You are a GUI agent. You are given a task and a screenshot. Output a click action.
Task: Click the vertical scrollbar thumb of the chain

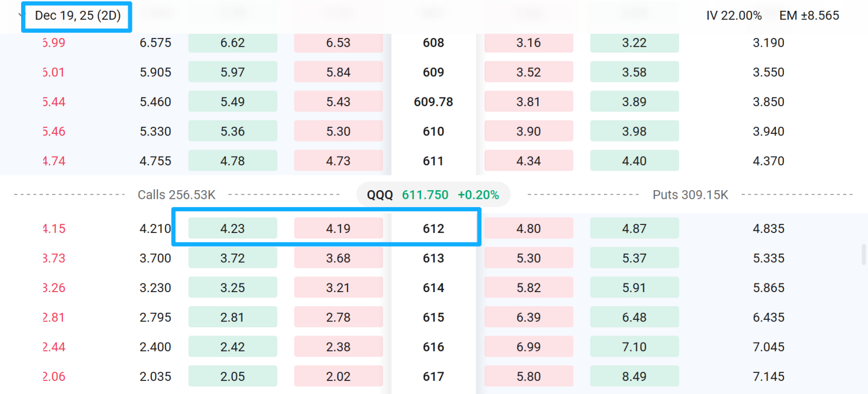pos(864,255)
